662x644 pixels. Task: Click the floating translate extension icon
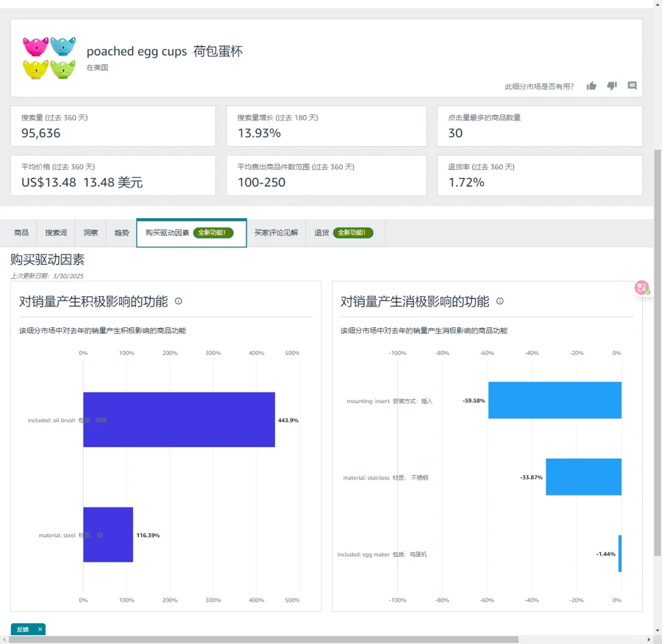(x=642, y=288)
